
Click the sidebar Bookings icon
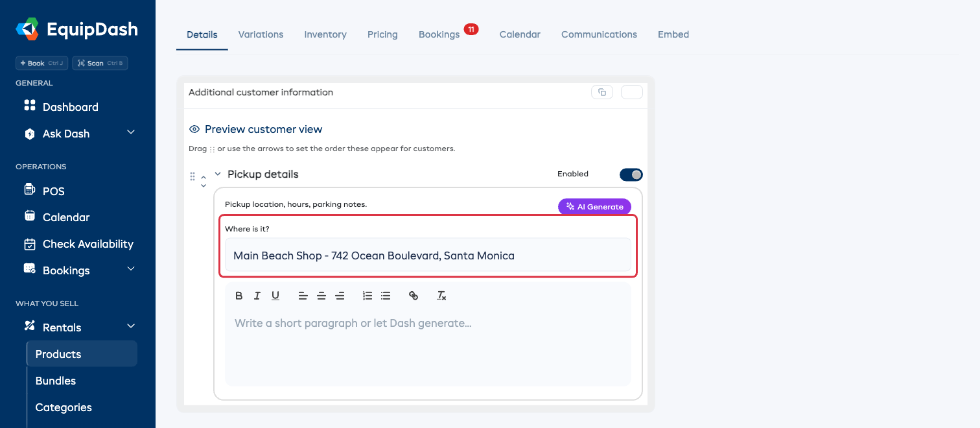tap(29, 268)
